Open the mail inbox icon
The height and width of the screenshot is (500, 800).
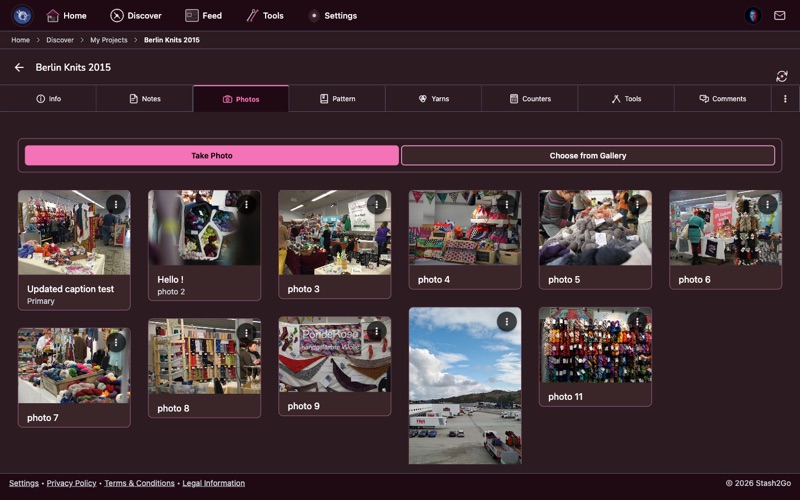pyautogui.click(x=779, y=16)
